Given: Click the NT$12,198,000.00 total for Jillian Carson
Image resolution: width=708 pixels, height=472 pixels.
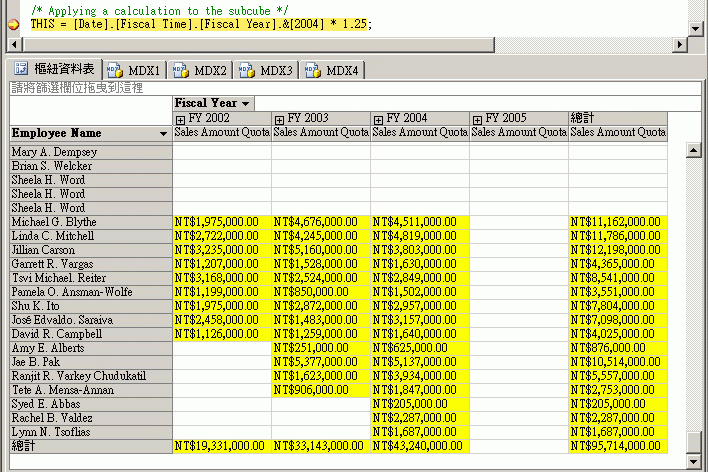Looking at the screenshot, I should coord(618,250).
